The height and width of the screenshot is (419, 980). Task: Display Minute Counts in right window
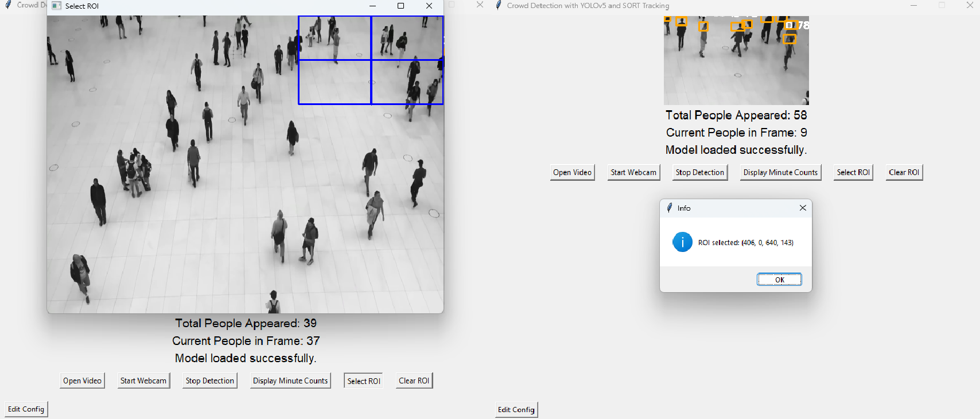(780, 172)
